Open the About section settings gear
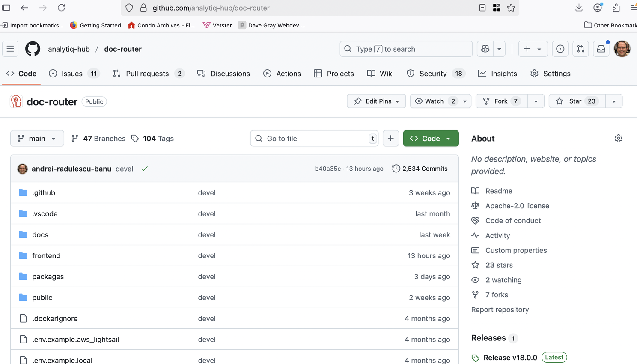Image resolution: width=637 pixels, height=364 pixels. (x=618, y=138)
